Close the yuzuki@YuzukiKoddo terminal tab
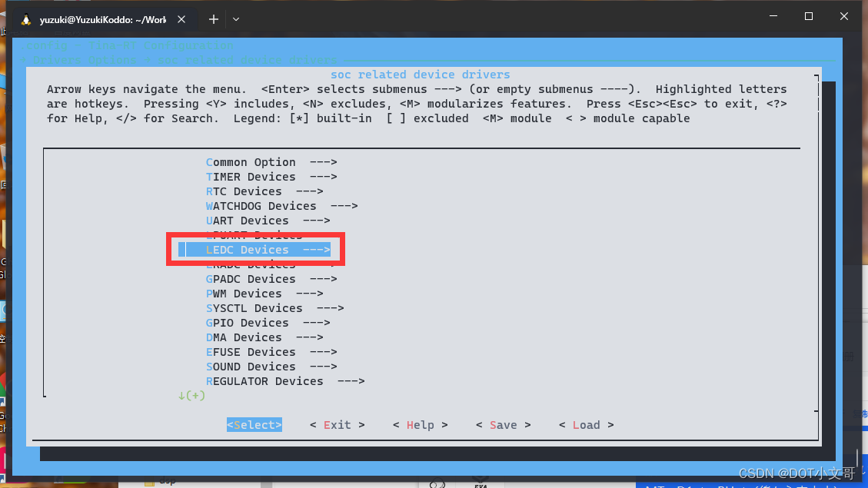 pos(181,19)
